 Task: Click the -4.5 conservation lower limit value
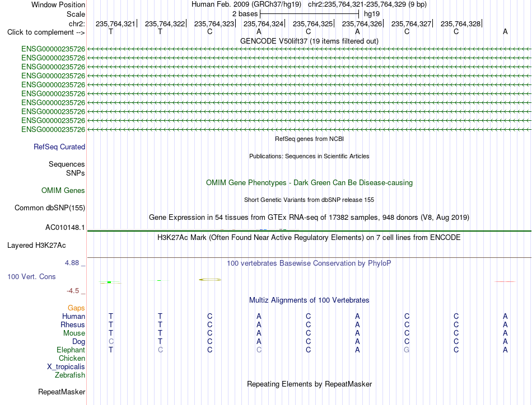click(73, 291)
